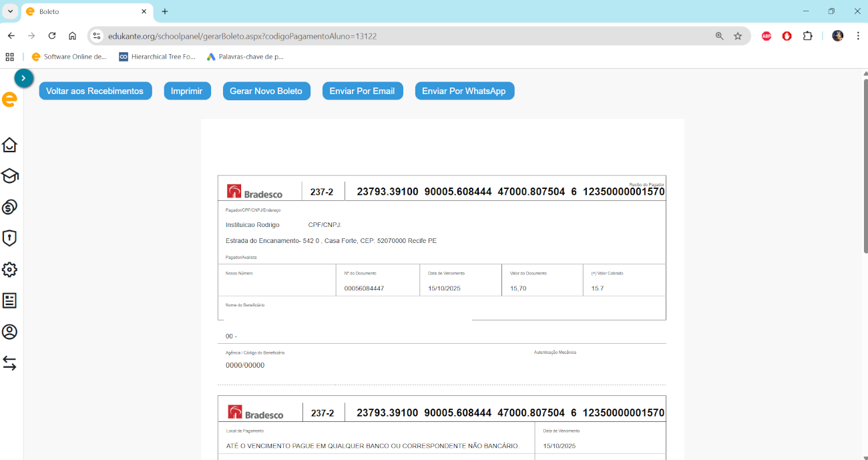Click the swap arrows icon in sidebar
The image size is (868, 460).
pyautogui.click(x=9, y=363)
